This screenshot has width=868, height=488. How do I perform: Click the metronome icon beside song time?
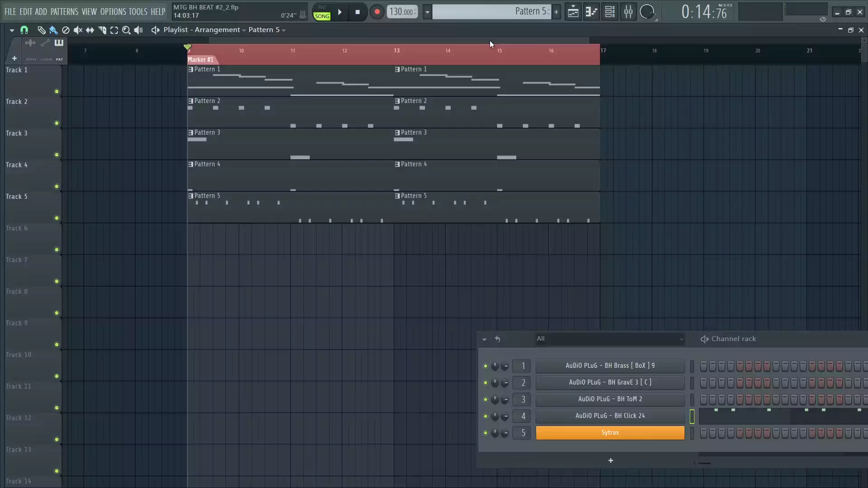click(303, 15)
